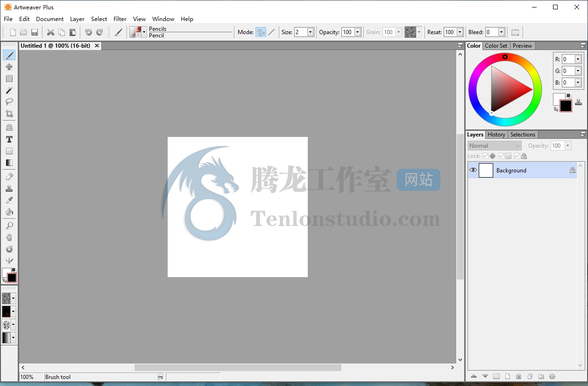Image resolution: width=588 pixels, height=386 pixels.
Task: Open layer settings gear icon
Action: tap(553, 376)
